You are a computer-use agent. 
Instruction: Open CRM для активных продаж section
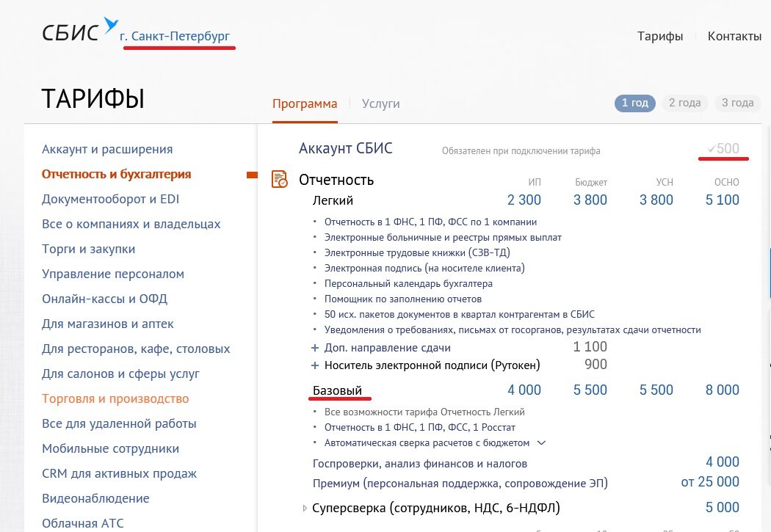coord(120,473)
